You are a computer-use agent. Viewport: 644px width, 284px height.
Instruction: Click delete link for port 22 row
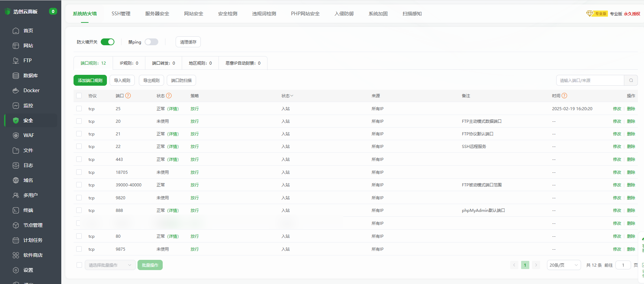pyautogui.click(x=631, y=147)
